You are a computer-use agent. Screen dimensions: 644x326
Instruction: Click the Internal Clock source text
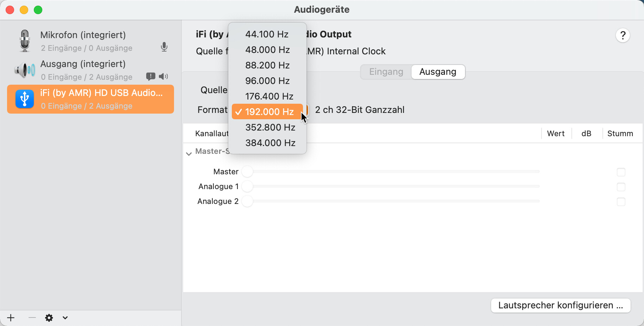pos(356,52)
